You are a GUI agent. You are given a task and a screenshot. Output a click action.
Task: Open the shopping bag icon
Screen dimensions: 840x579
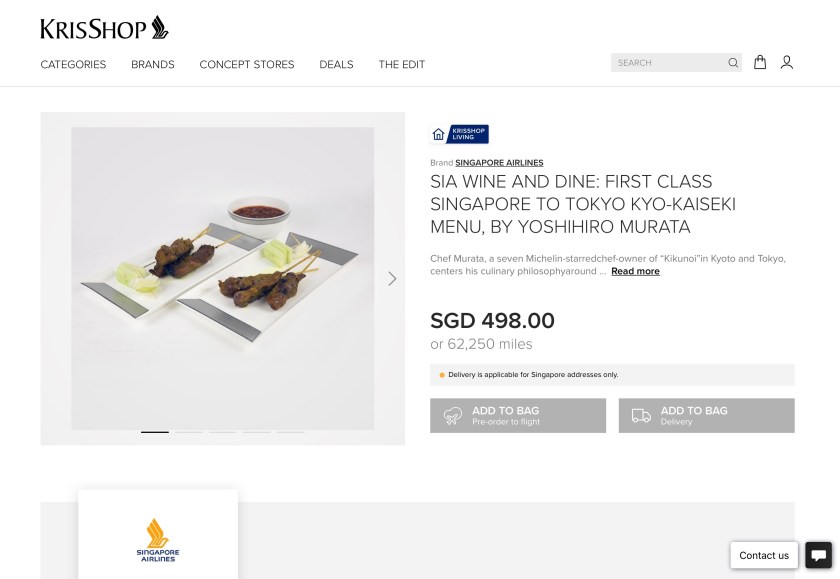(x=760, y=62)
